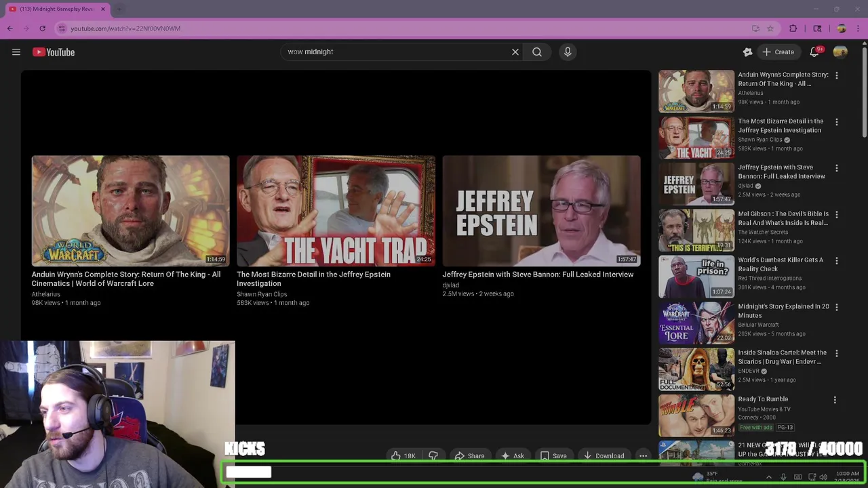The image size is (868, 488).
Task: Click 'Bellular Warcraft' channel name in sidebar
Action: pos(758,325)
